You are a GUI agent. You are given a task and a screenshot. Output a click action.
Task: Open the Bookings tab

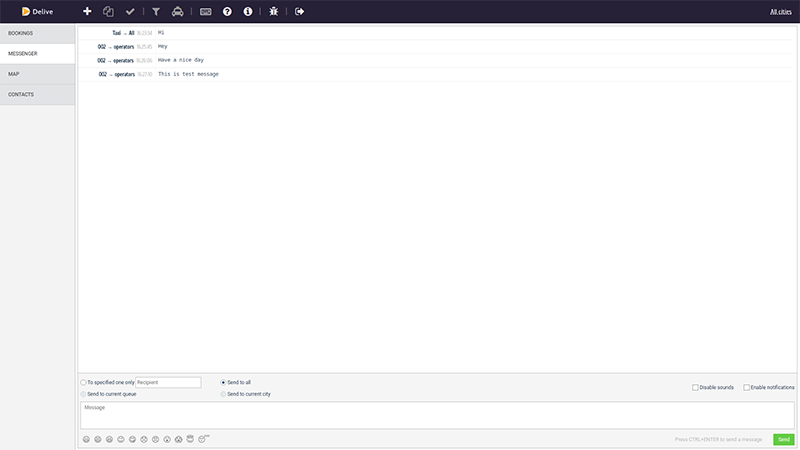[x=37, y=33]
